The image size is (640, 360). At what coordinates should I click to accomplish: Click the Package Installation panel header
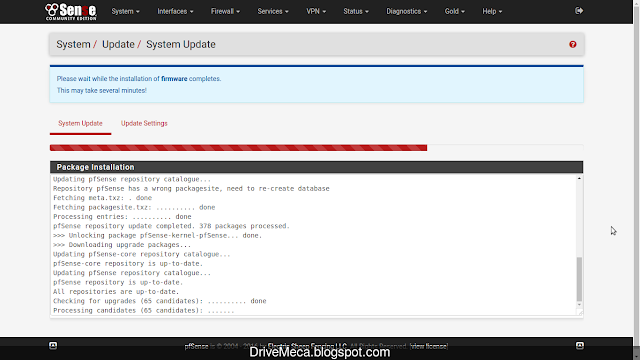tap(316, 167)
